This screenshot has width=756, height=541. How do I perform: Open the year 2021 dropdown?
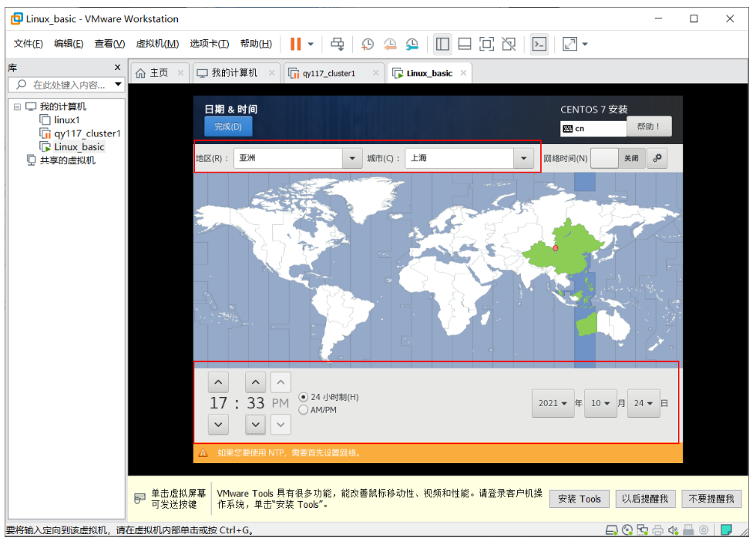[x=553, y=403]
